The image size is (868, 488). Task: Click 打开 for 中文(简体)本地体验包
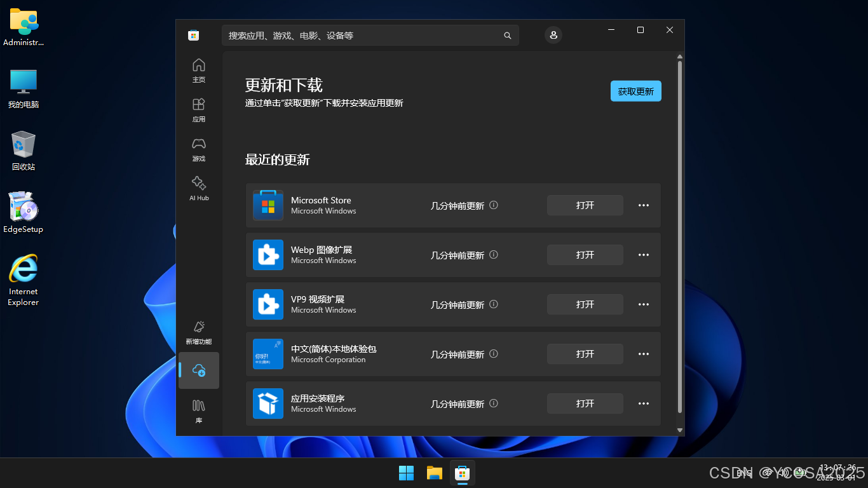[x=585, y=354]
